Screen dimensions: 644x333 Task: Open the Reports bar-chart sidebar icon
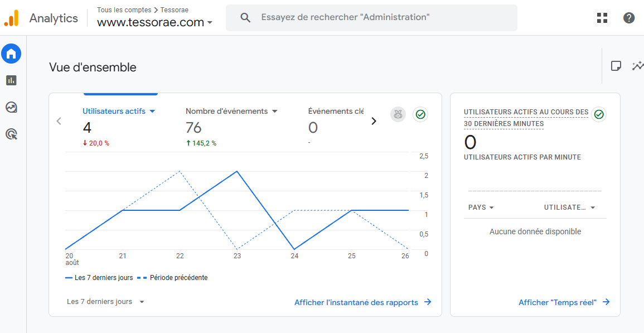12,80
